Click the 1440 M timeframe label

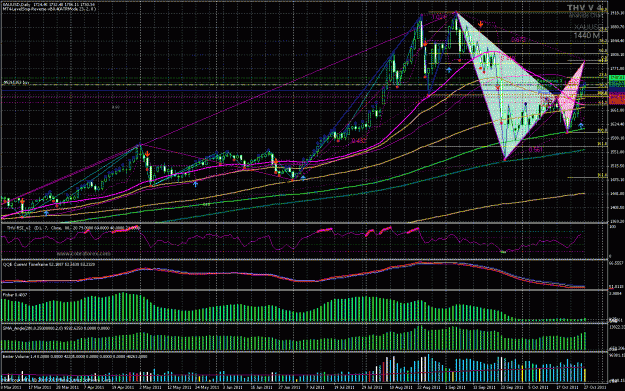[586, 36]
